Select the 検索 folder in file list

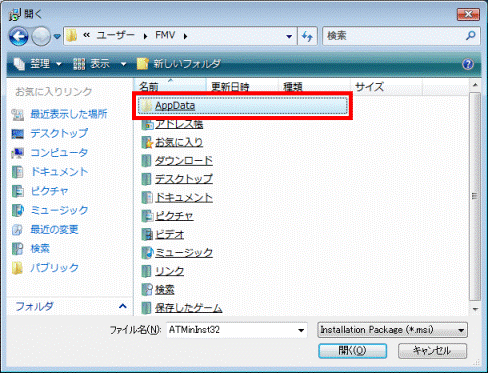point(165,290)
